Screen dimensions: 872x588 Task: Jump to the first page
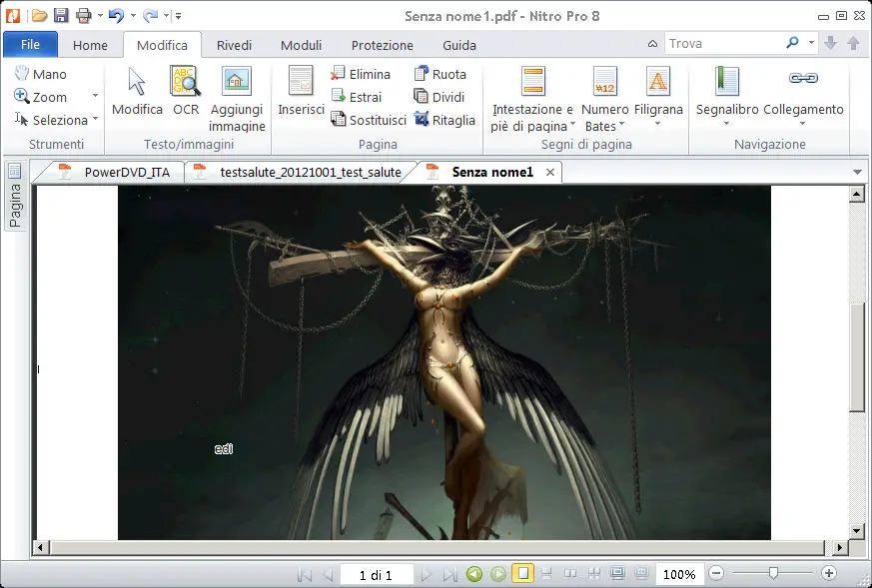coord(305,574)
